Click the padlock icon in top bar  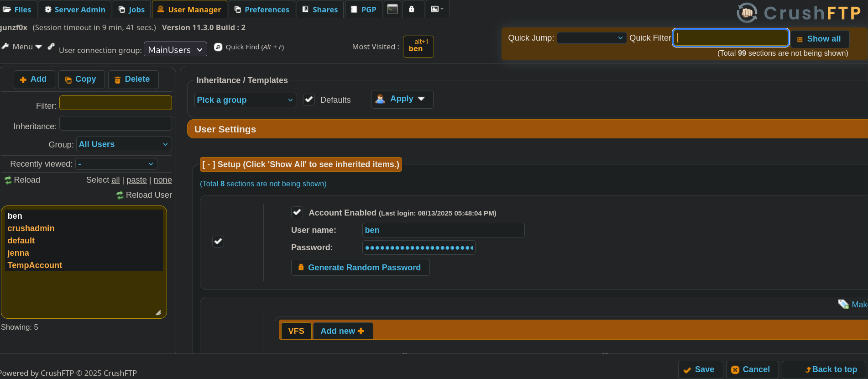412,9
